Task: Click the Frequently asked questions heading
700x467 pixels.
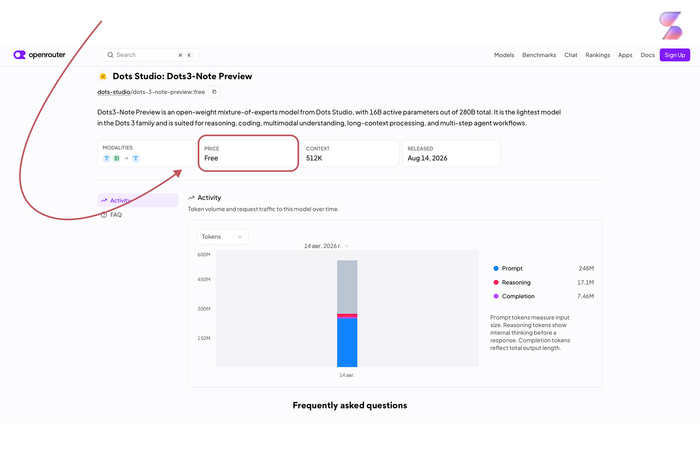Action: pos(350,405)
